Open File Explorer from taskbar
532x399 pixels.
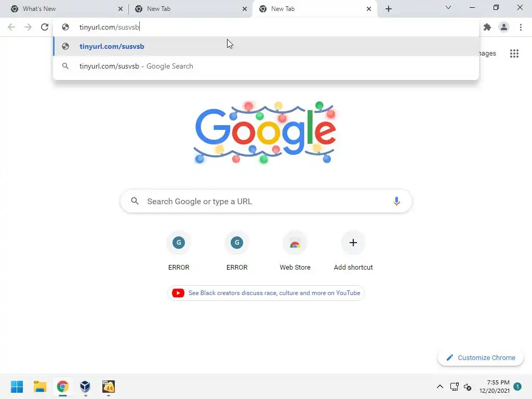click(39, 387)
